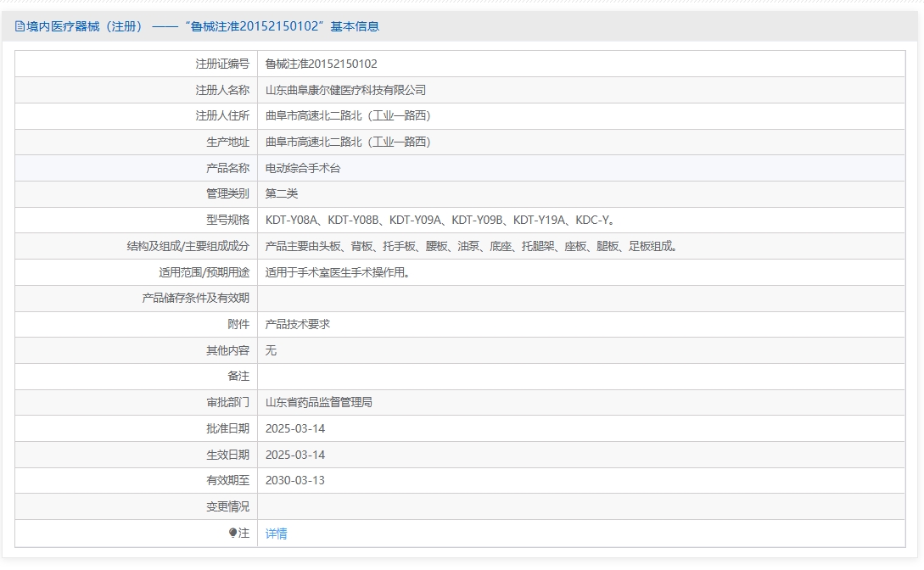Click the 注册人名称 label
Screen dimensions: 924x570
(222, 90)
